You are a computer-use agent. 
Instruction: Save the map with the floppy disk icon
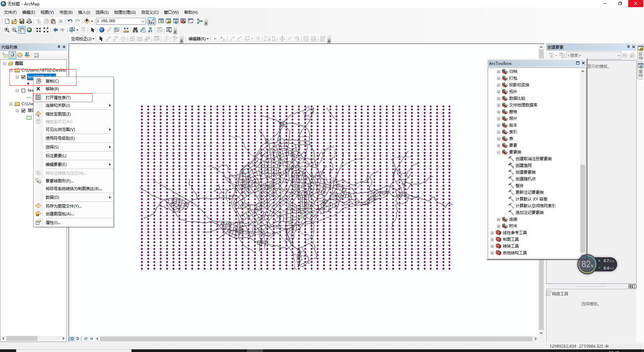pyautogui.click(x=22, y=21)
